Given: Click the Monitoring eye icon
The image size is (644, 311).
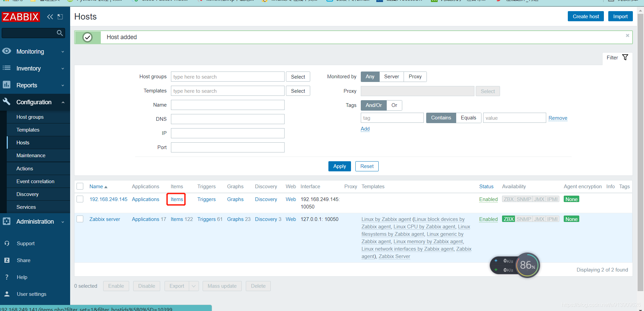Looking at the screenshot, I should click(x=7, y=51).
